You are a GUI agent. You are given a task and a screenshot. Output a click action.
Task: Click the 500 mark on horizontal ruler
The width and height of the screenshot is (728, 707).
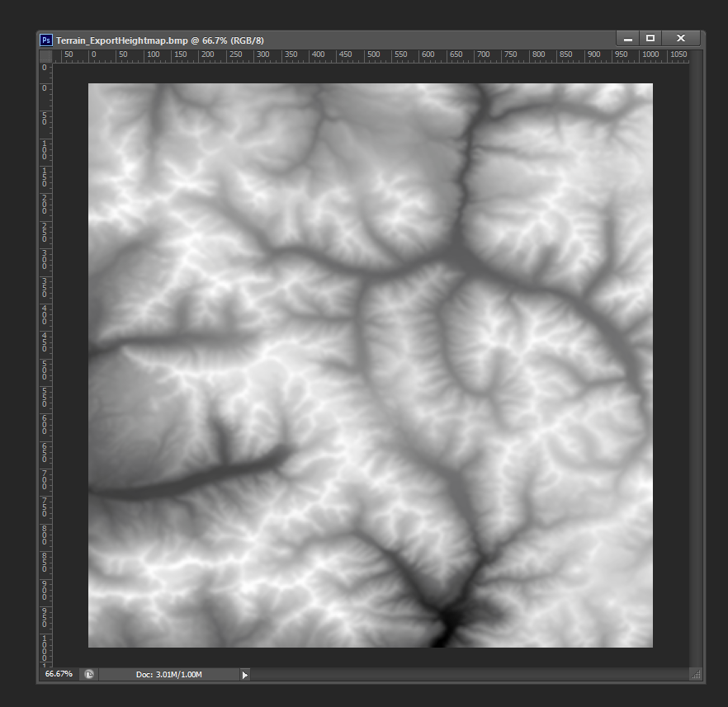click(373, 55)
